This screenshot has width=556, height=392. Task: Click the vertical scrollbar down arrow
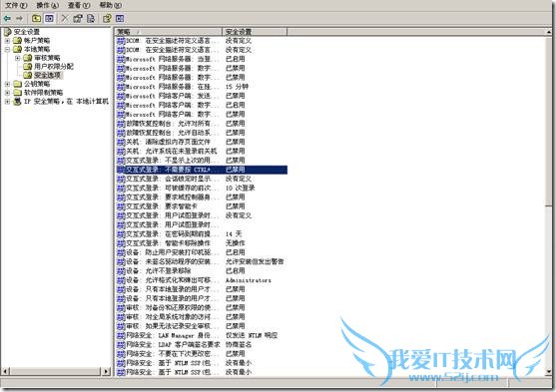(x=549, y=372)
